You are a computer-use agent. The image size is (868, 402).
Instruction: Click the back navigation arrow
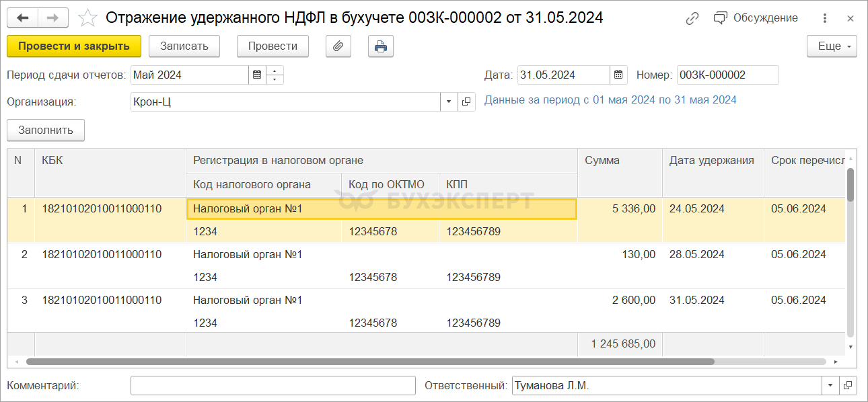pos(22,18)
